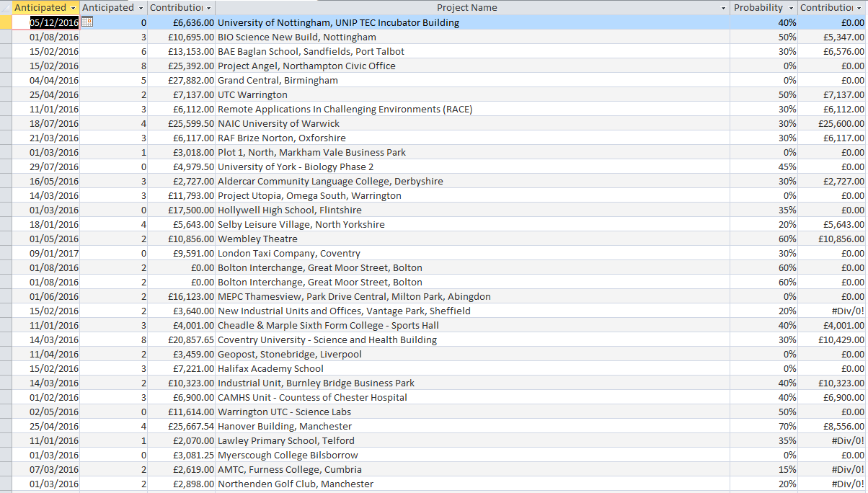This screenshot has width=868, height=493.
Task: Click Selby Leisure Village, North Yorkshire
Action: pyautogui.click(x=301, y=224)
